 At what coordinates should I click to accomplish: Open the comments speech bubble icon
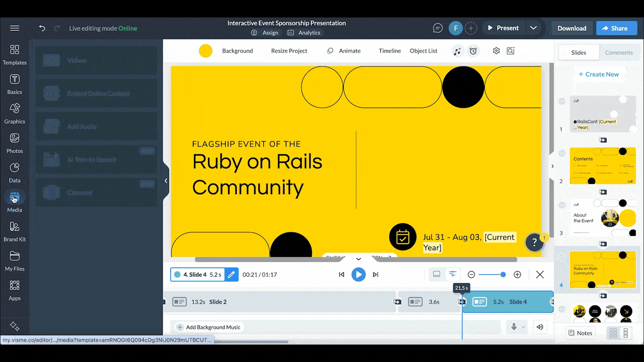click(x=438, y=28)
